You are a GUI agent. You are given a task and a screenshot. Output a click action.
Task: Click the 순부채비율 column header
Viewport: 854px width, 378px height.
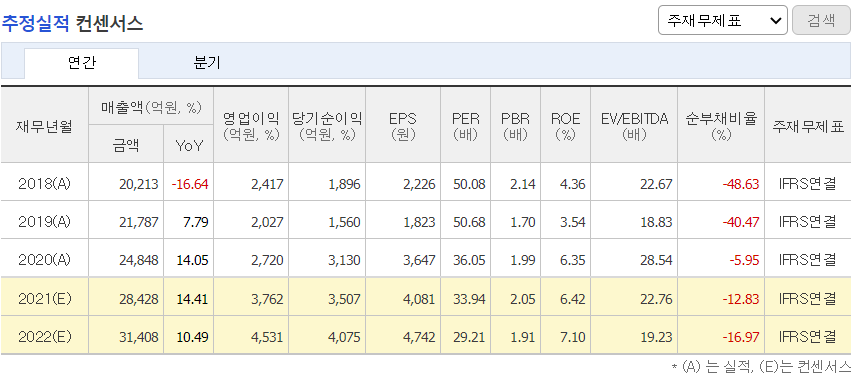click(x=721, y=126)
